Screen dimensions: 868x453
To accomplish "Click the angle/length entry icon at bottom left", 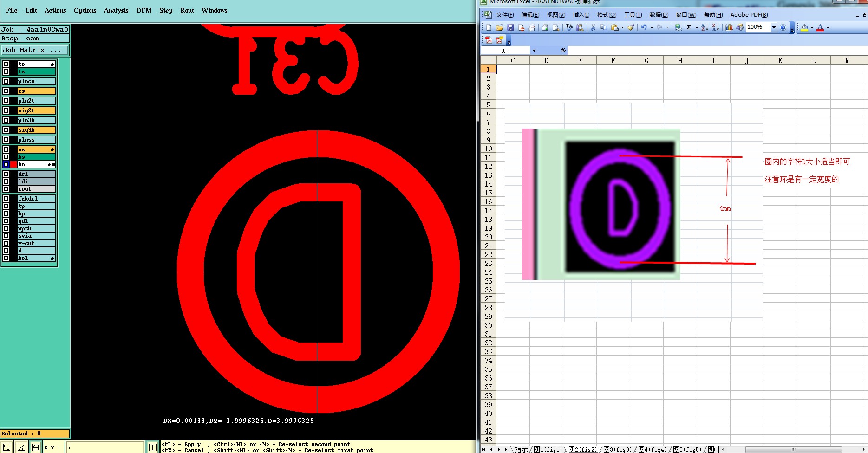I will point(21,447).
